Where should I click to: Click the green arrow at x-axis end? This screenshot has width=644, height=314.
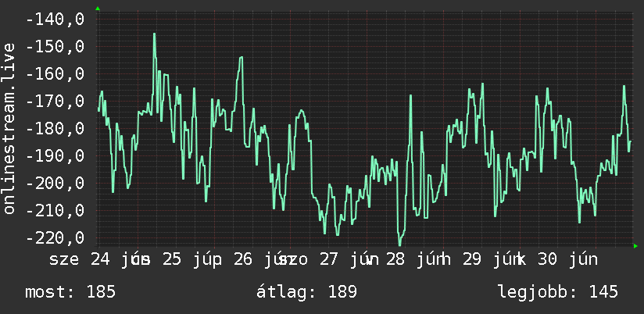635,246
